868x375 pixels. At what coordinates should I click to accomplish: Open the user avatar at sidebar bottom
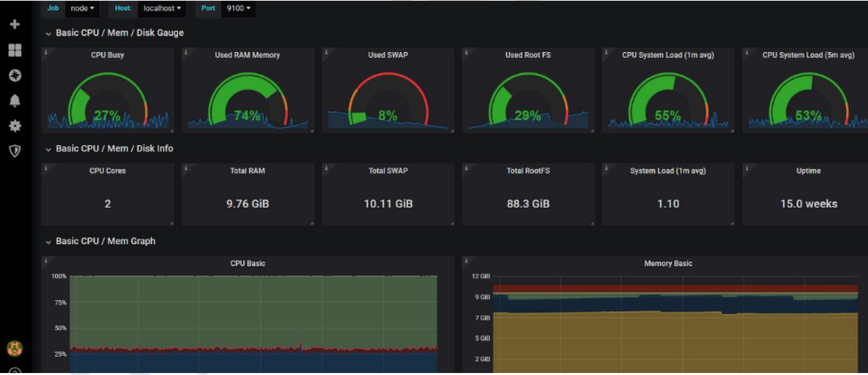click(x=14, y=348)
